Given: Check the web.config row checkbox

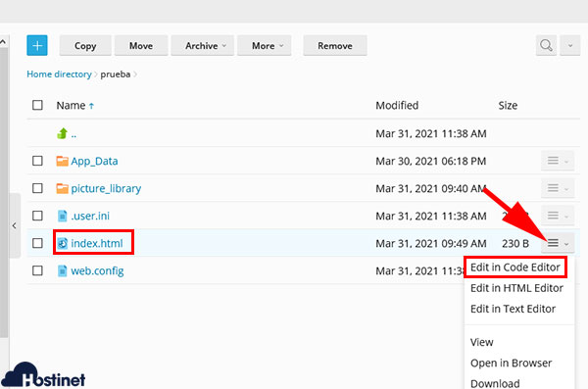Looking at the screenshot, I should (37, 270).
